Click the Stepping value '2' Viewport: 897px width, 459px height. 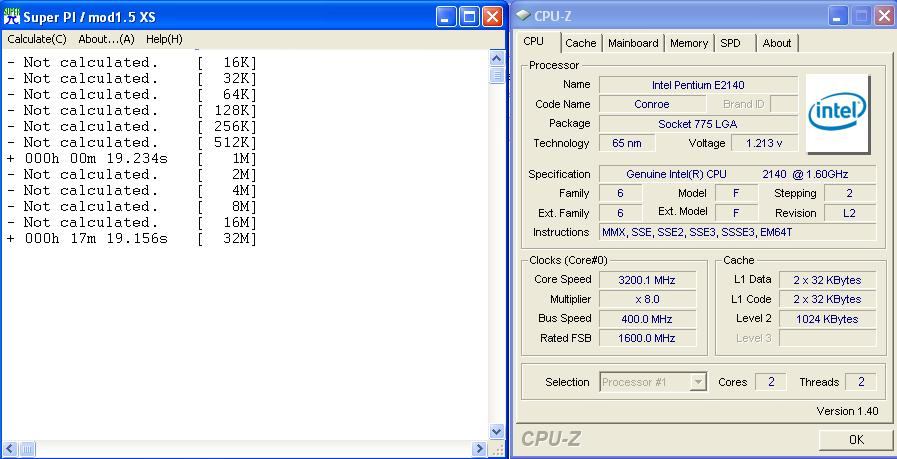850,193
